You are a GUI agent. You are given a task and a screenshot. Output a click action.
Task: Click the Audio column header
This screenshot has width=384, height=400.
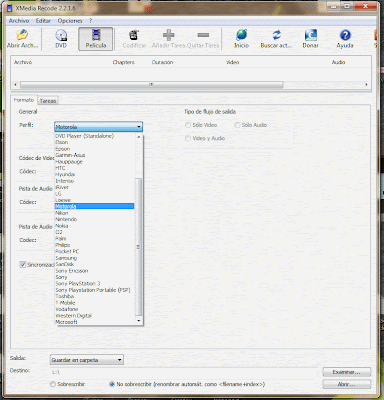pos(338,62)
